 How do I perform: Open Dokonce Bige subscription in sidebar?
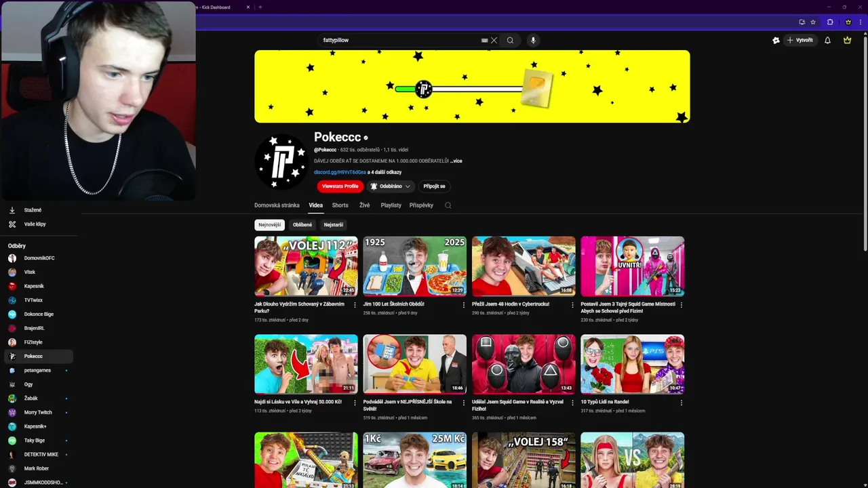tap(39, 314)
